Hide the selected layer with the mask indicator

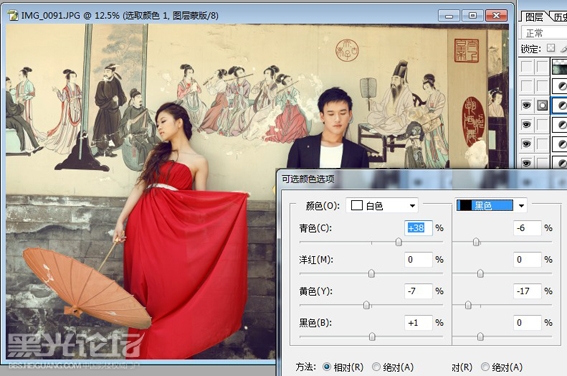(526, 105)
